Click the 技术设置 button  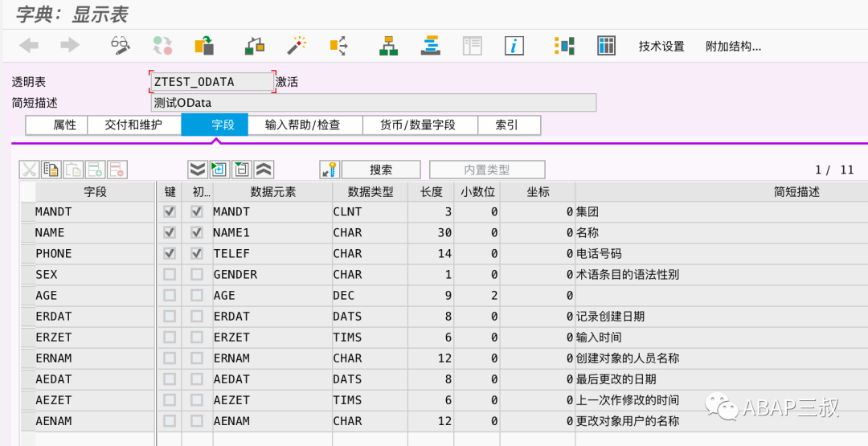[661, 47]
